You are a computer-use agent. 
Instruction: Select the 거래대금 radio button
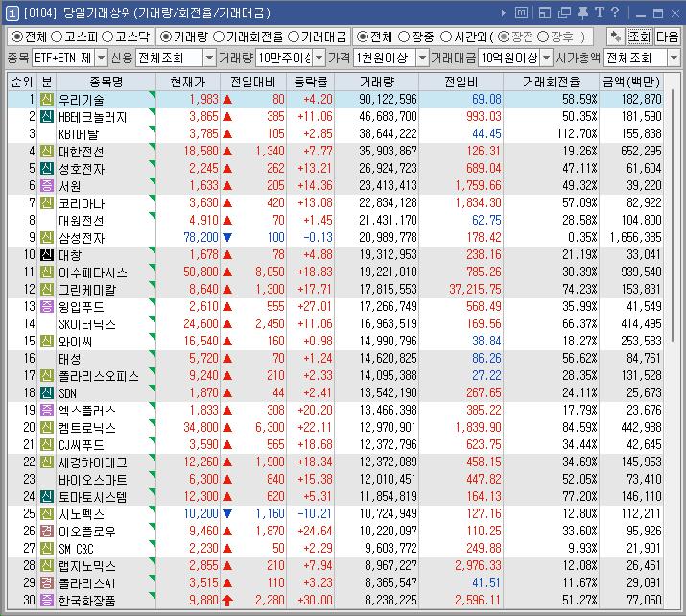[295, 36]
